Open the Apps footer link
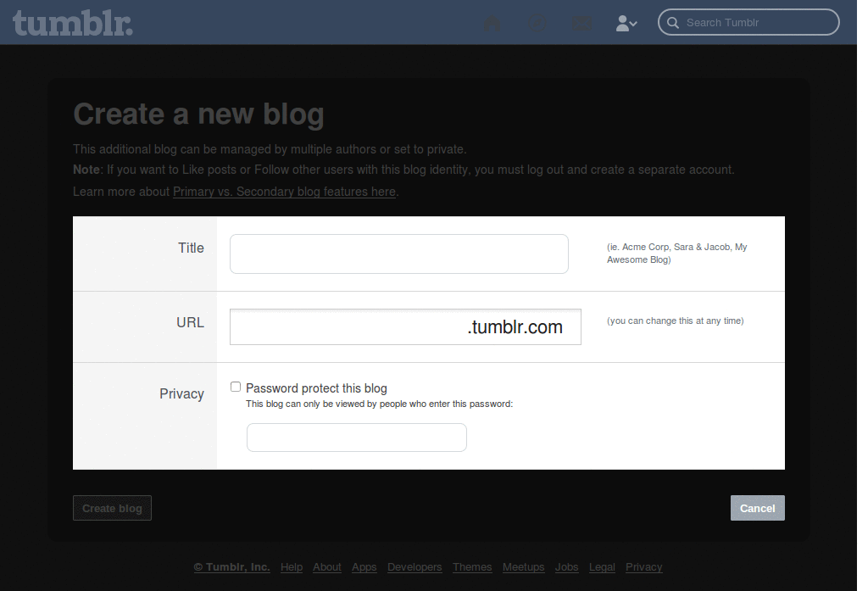This screenshot has height=591, width=868. [x=364, y=567]
